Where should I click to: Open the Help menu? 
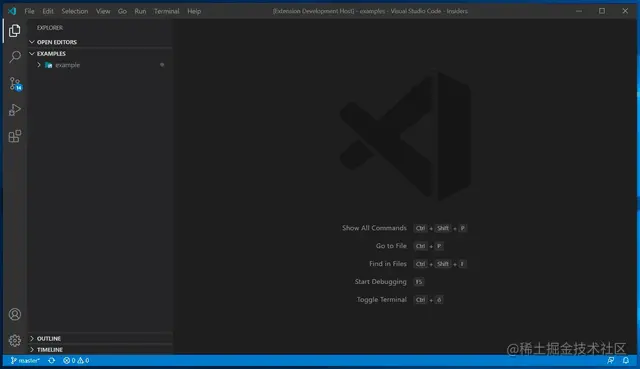click(194, 11)
